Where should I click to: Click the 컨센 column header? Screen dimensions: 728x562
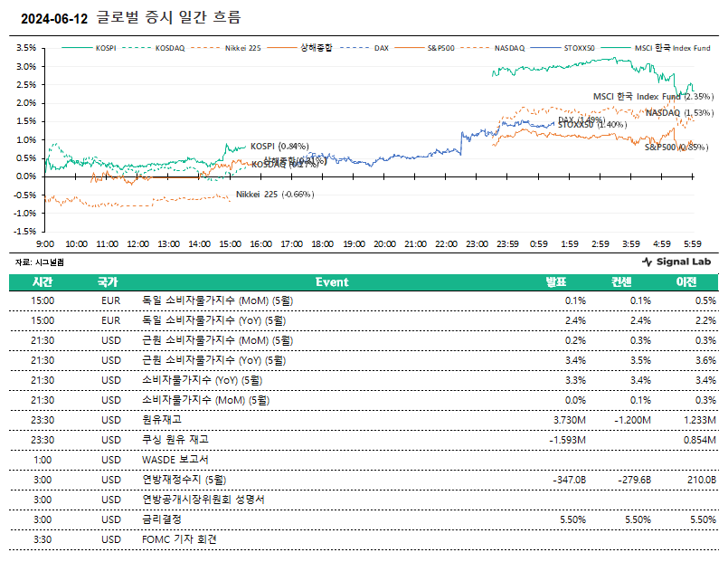621,282
